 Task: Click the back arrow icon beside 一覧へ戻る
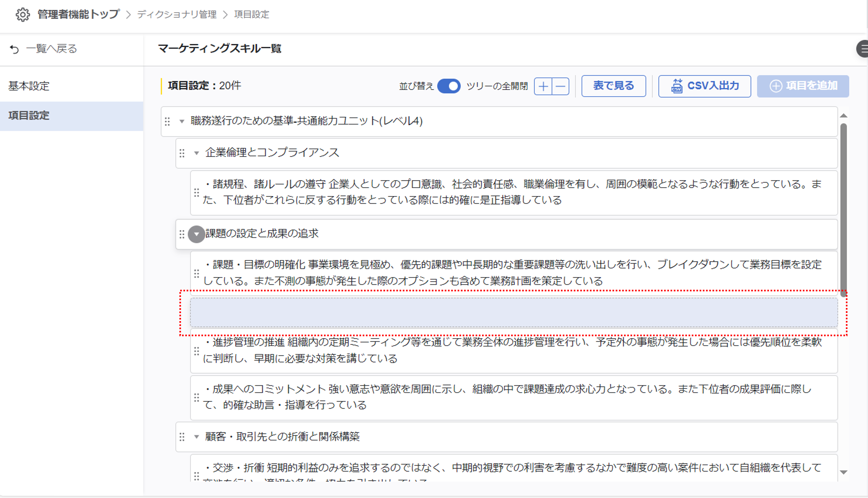point(14,49)
